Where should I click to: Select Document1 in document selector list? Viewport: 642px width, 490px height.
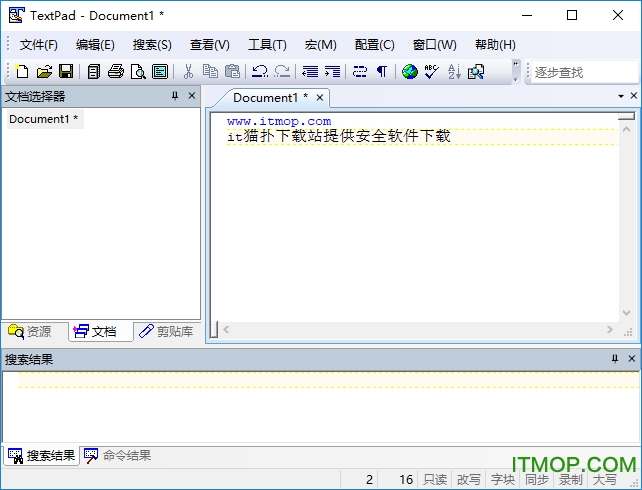point(45,119)
